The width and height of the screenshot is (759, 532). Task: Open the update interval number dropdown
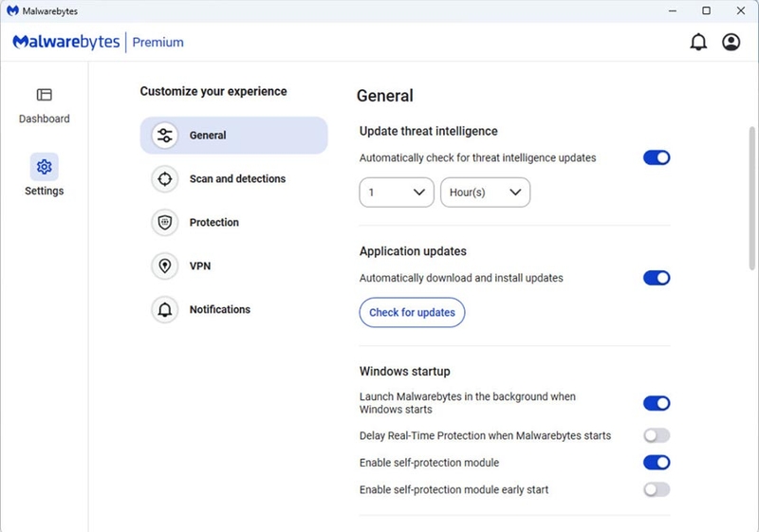point(397,193)
